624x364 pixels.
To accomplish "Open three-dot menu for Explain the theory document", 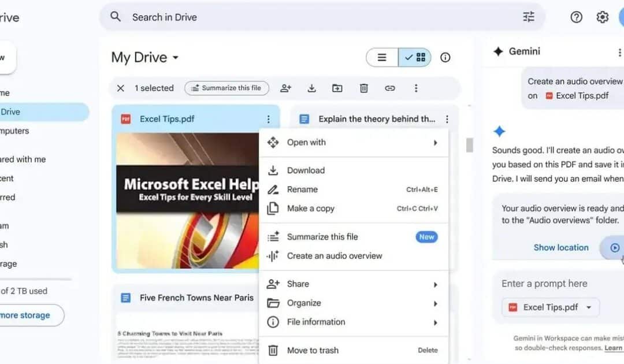I will pyautogui.click(x=447, y=119).
